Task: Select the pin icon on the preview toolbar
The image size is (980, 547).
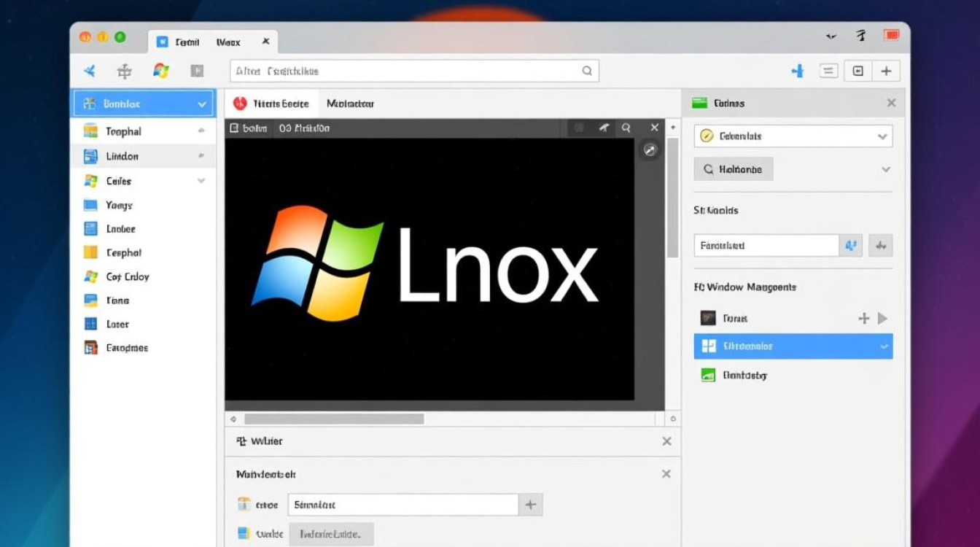Action: 604,127
